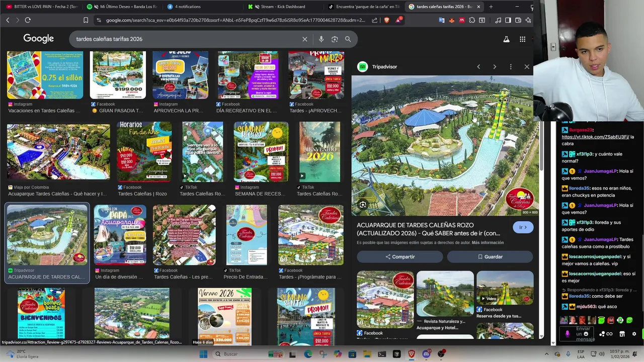Click the purple microphone in chat input
The height and width of the screenshot is (362, 644).
(568, 334)
